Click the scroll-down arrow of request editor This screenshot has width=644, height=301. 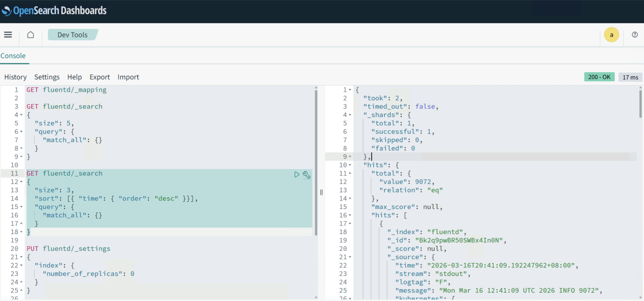(316, 298)
